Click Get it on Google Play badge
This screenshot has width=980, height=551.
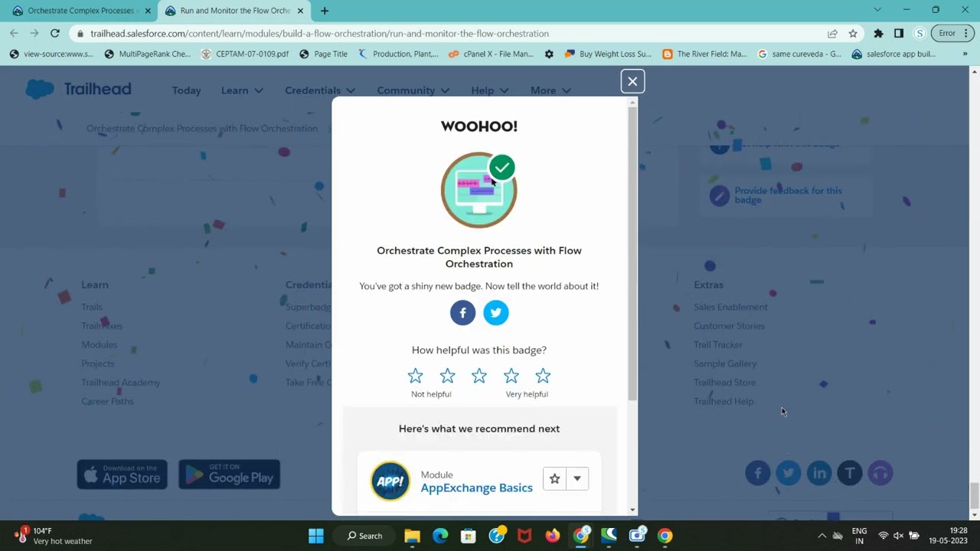[229, 474]
